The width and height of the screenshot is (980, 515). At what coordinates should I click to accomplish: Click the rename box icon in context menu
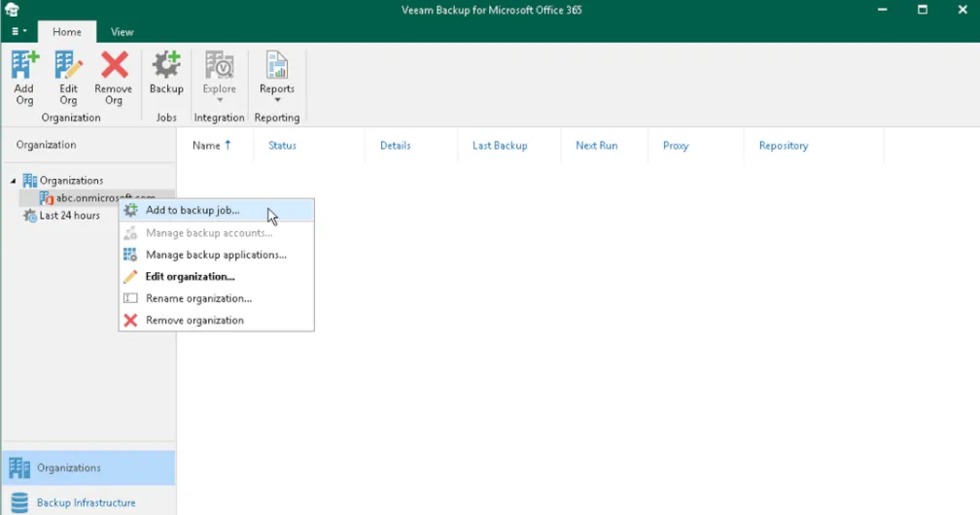[x=130, y=298]
